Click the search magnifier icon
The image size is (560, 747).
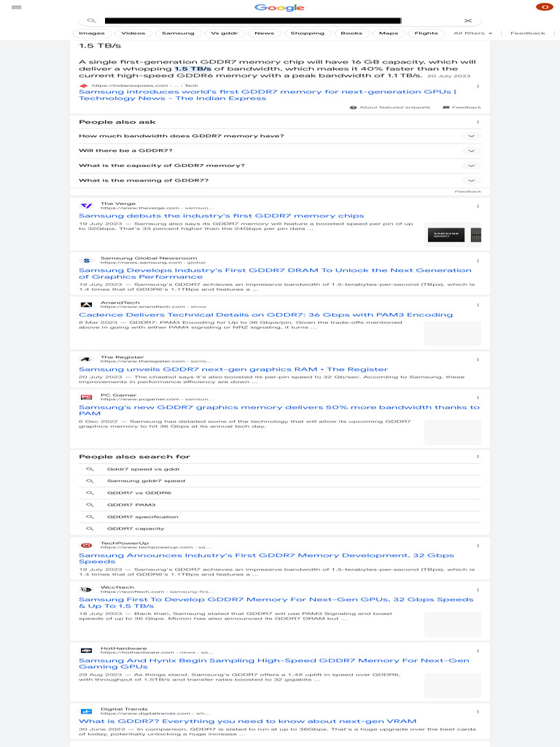[x=91, y=20]
